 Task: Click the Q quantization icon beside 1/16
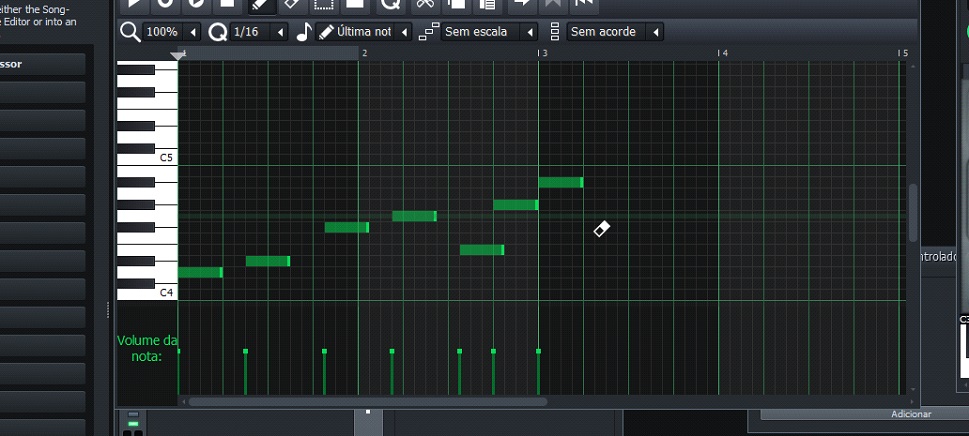[216, 32]
